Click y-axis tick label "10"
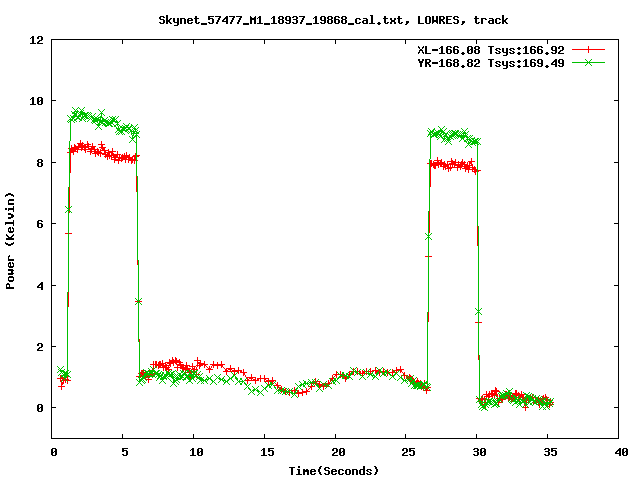This screenshot has height=480, width=640. [x=36, y=101]
